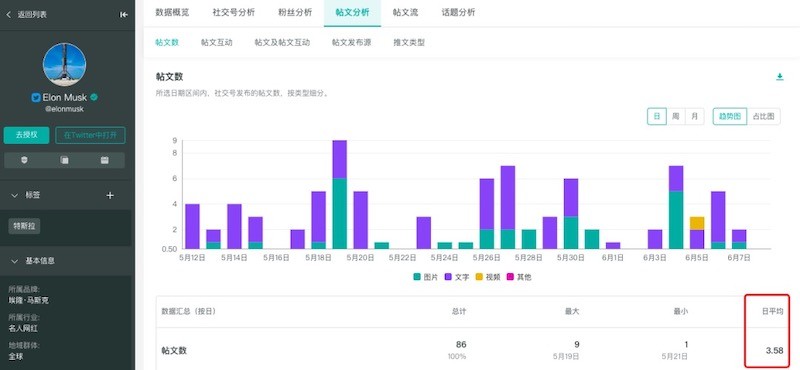Switch chart to 占比图 view
The width and height of the screenshot is (800, 370).
click(763, 116)
